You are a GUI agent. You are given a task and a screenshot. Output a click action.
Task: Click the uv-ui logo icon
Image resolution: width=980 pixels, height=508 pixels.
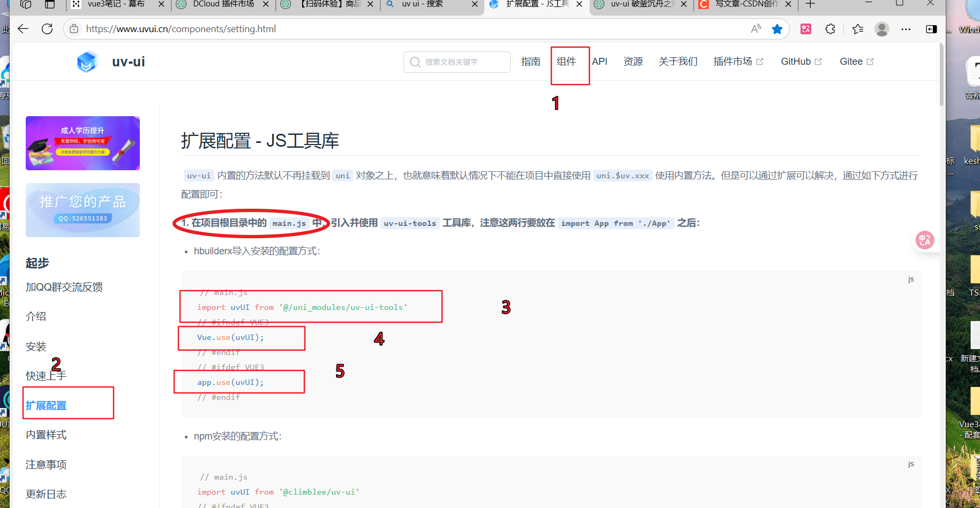click(x=86, y=62)
